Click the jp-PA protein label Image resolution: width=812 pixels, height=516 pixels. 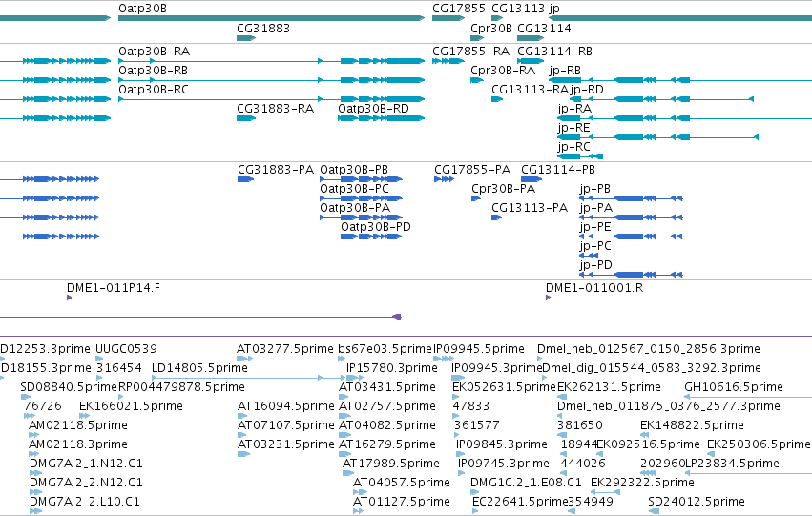(596, 209)
